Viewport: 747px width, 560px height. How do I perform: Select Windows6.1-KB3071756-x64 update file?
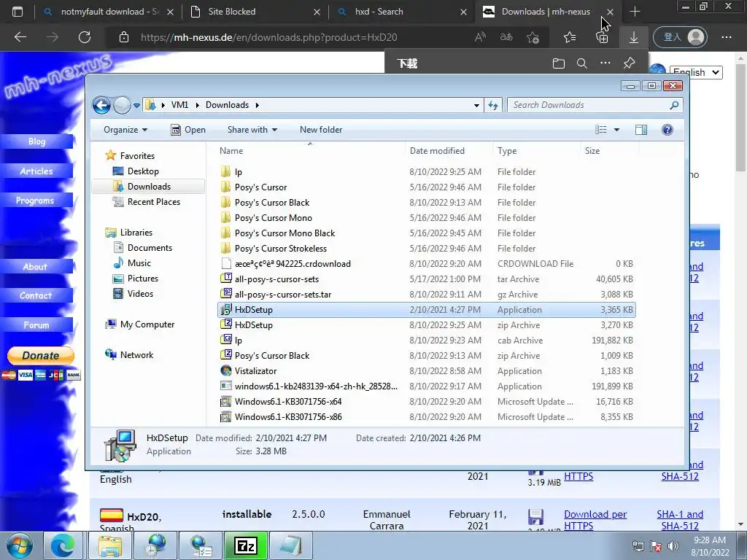(287, 402)
